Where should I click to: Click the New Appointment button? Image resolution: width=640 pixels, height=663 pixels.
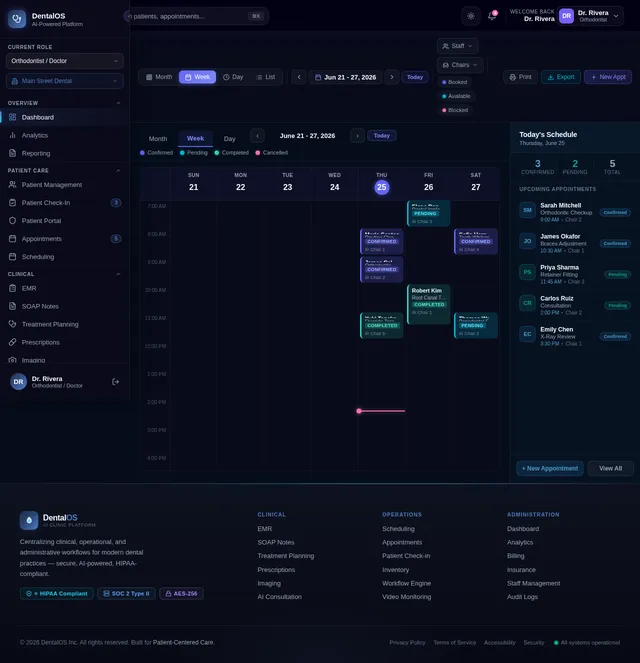click(x=550, y=468)
